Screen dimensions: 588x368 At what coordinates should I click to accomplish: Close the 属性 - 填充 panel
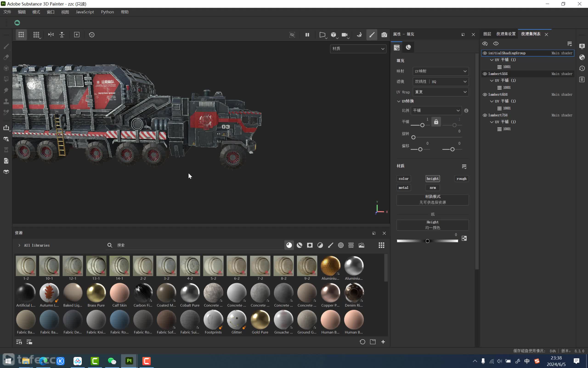pos(473,34)
